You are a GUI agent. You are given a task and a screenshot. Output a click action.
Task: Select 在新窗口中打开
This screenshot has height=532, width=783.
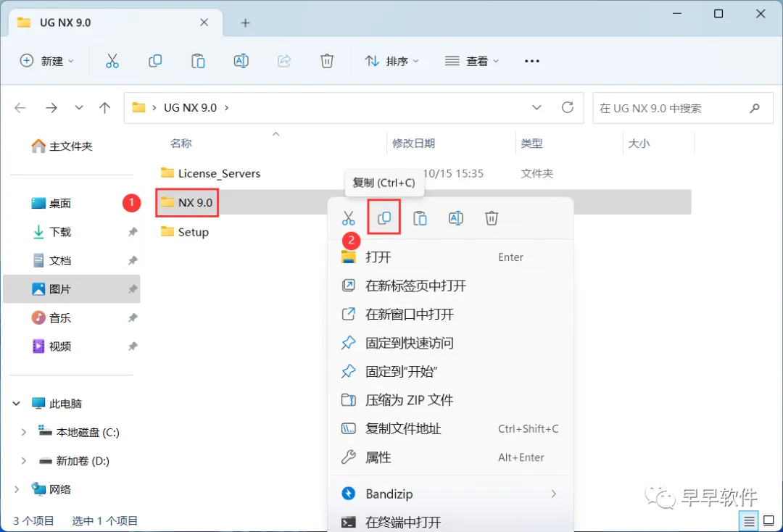pyautogui.click(x=450, y=315)
